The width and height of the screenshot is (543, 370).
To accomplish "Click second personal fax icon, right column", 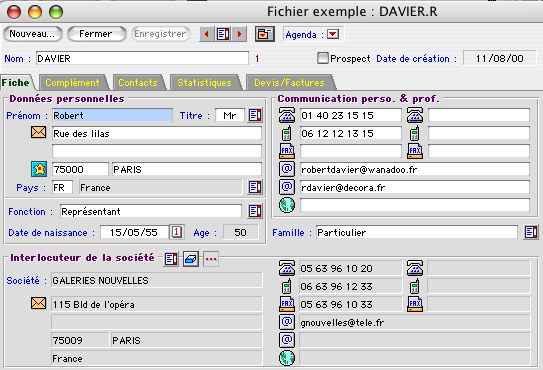I will click(415, 151).
